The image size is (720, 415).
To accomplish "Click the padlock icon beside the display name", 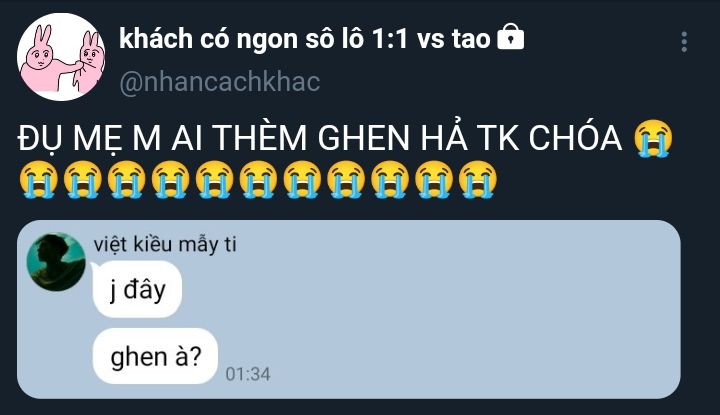I will pos(511,37).
